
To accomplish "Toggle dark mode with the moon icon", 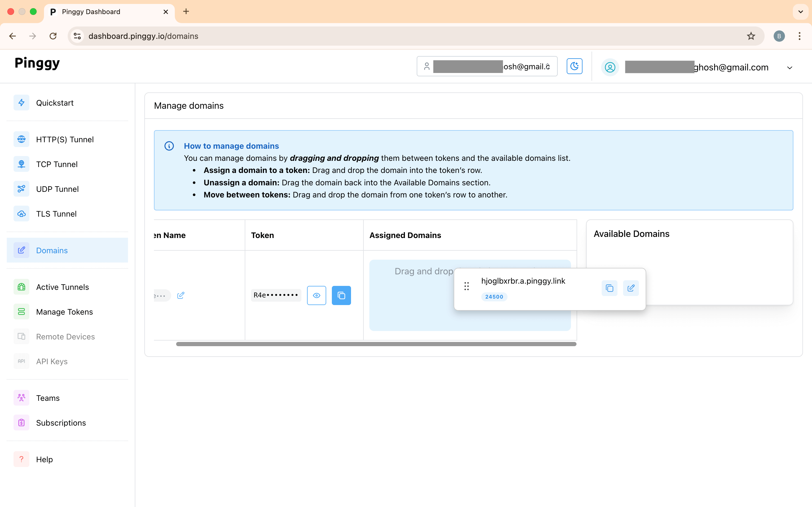I will click(x=574, y=66).
